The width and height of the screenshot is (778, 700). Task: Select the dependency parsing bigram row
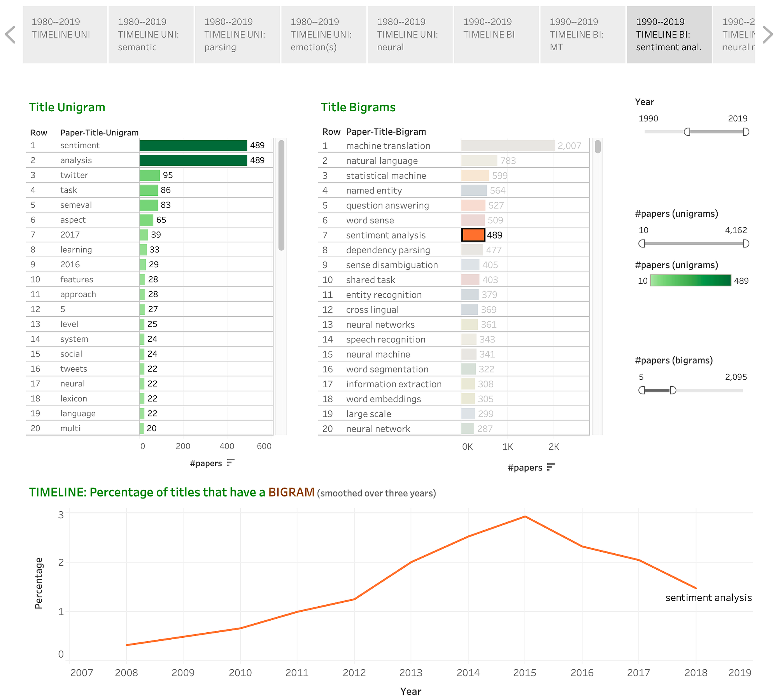(x=388, y=250)
